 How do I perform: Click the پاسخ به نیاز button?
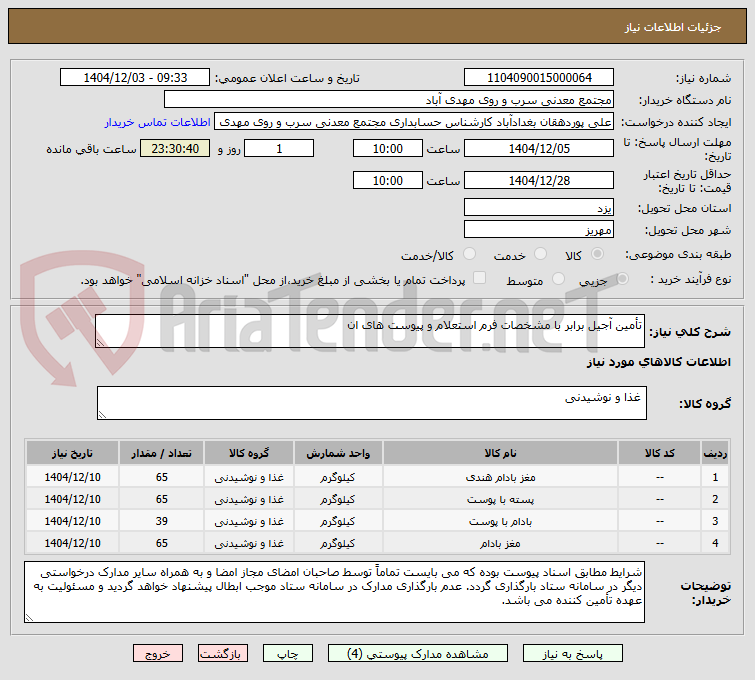coord(573,654)
